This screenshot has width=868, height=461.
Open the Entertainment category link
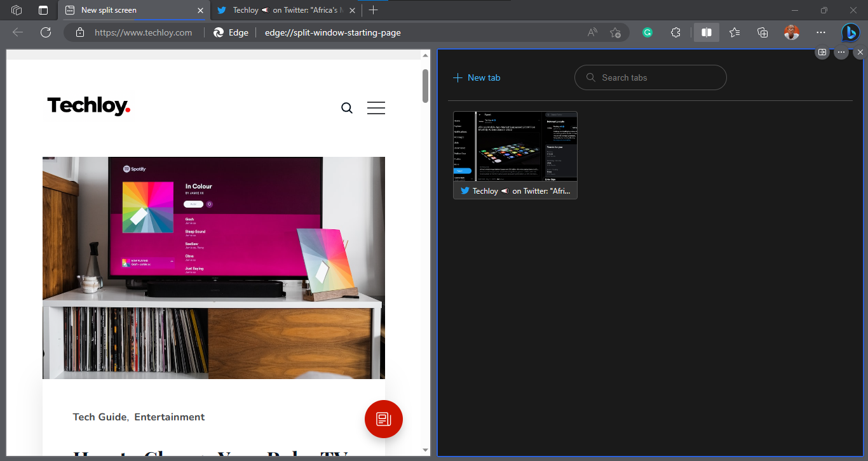point(170,417)
